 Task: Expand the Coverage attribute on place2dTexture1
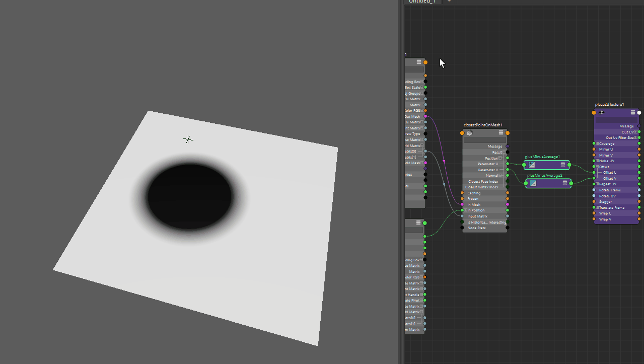point(597,144)
